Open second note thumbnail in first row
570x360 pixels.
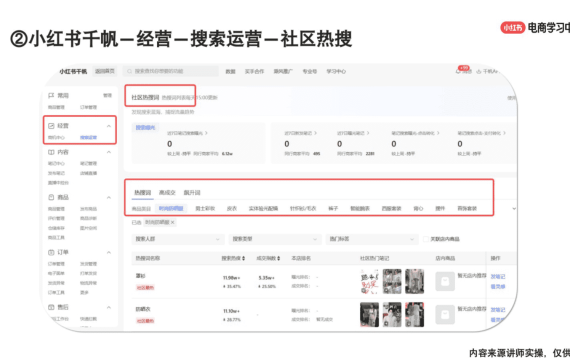click(x=392, y=281)
